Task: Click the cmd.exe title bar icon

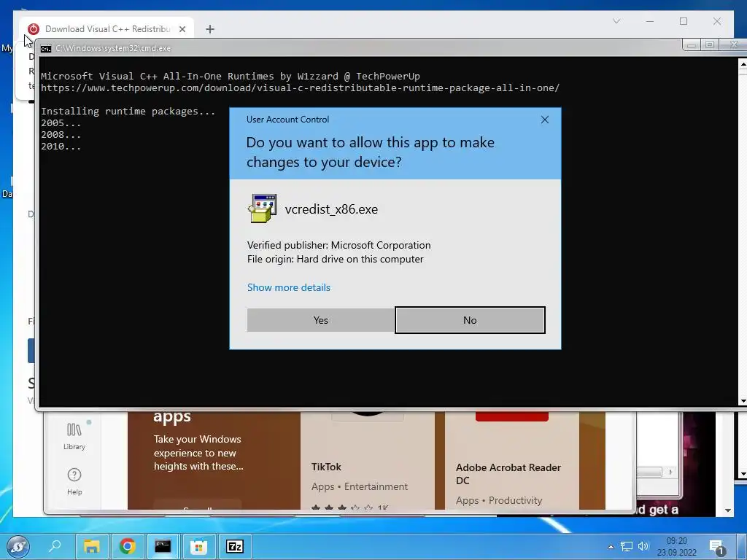Action: (46, 49)
